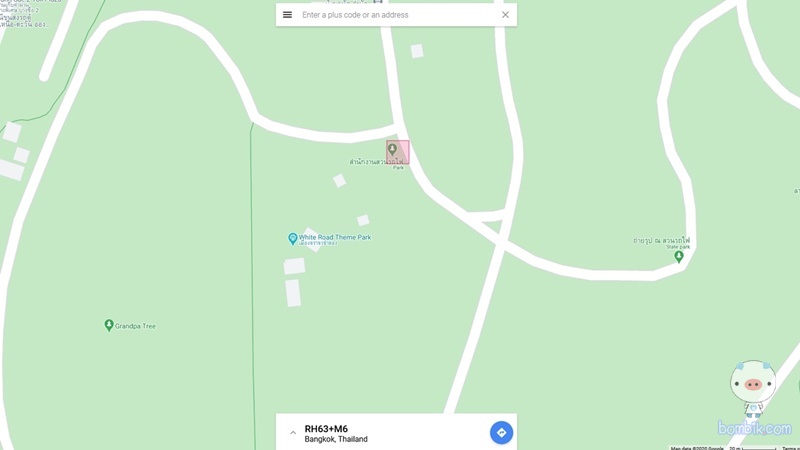
Task: Open directions with the blue arrow button
Action: coord(502,433)
